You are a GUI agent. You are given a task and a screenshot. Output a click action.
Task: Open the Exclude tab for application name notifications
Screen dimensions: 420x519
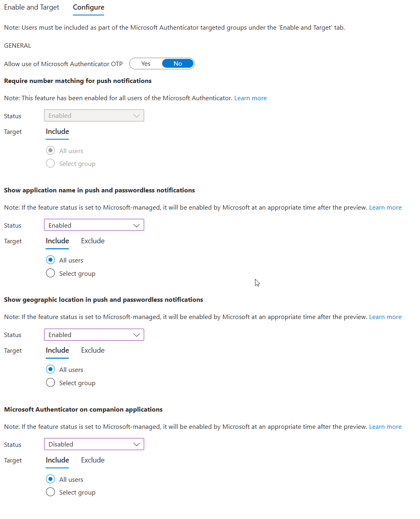click(x=92, y=241)
